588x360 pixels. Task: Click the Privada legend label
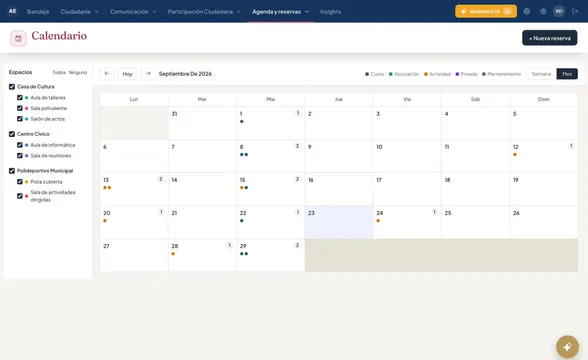(469, 74)
